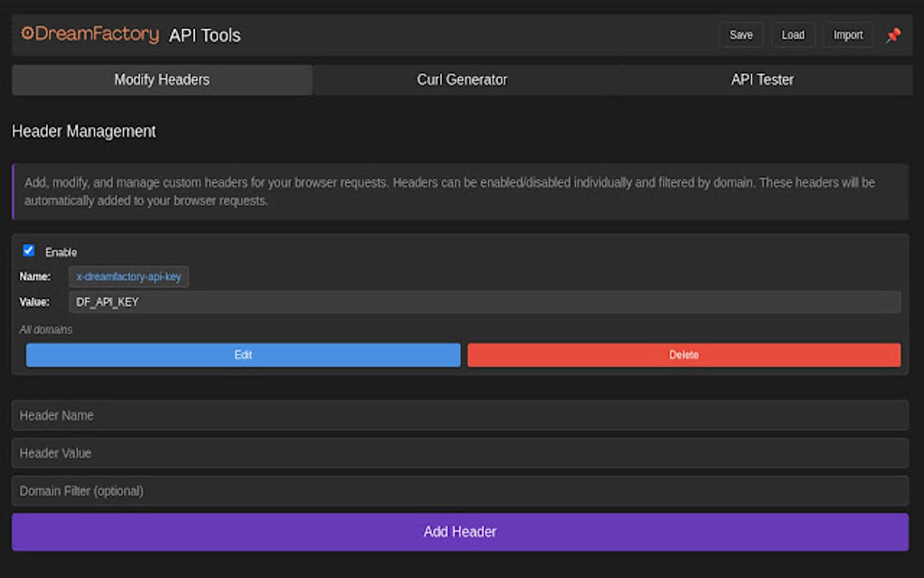Open the Curl Generator tab
The width and height of the screenshot is (924, 578).
[x=462, y=80]
